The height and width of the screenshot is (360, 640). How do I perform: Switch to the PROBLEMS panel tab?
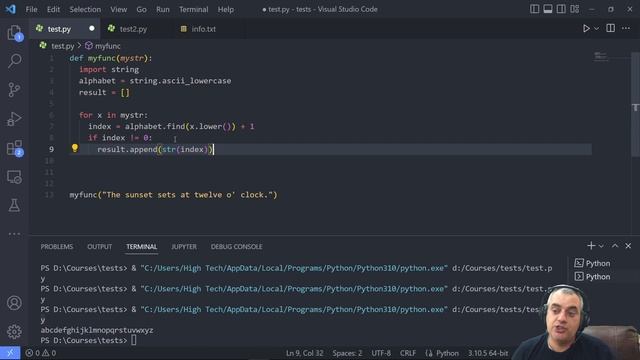click(x=57, y=247)
